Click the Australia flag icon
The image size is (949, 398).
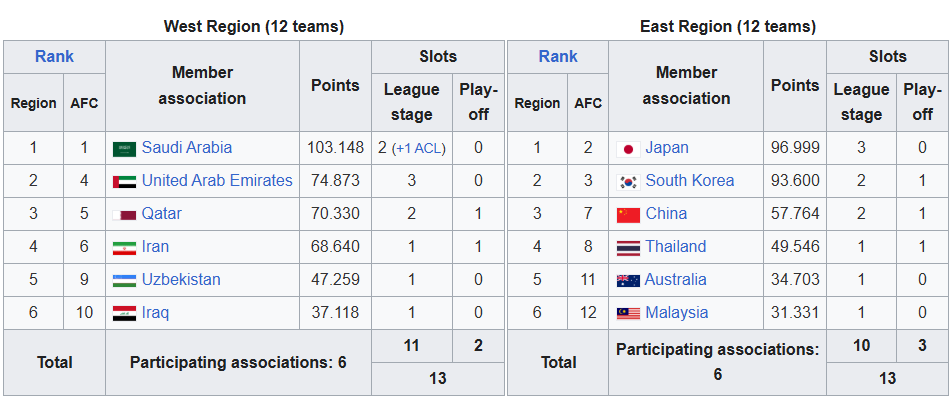pyautogui.click(x=628, y=280)
